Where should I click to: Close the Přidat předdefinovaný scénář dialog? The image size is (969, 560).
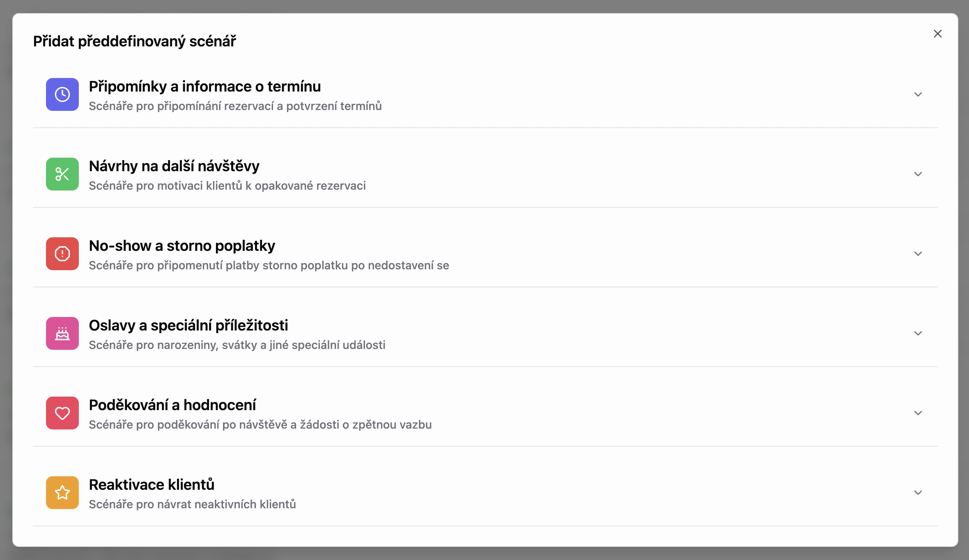[938, 34]
